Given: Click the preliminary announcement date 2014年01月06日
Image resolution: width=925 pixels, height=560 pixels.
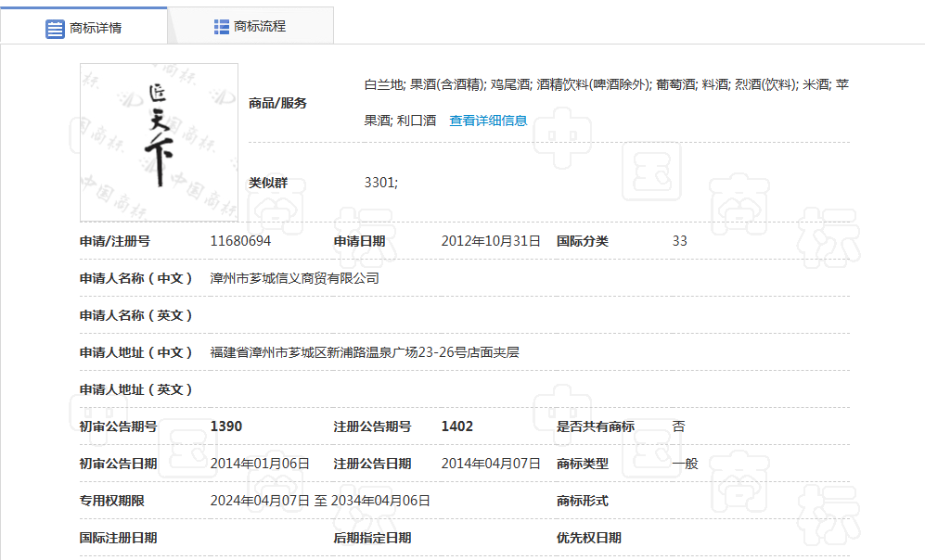Looking at the screenshot, I should tap(260, 464).
